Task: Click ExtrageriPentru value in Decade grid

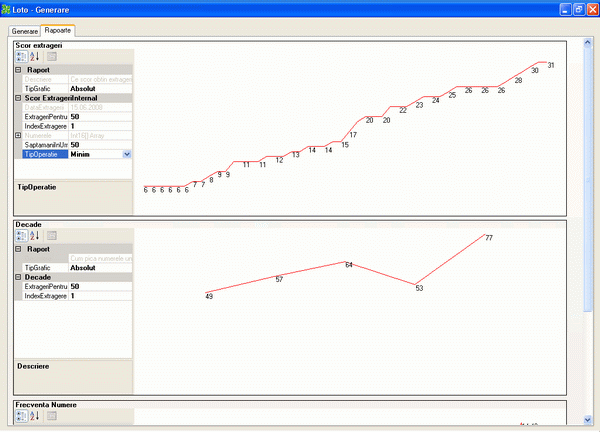Action: point(98,287)
